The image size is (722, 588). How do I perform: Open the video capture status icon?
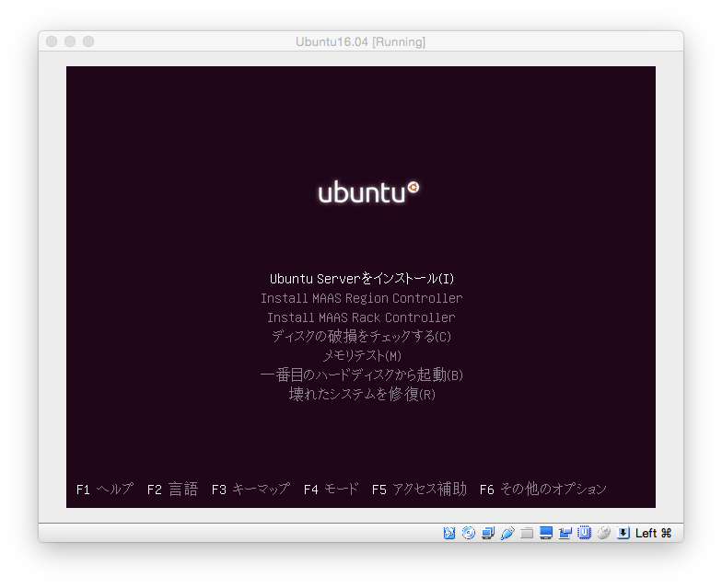(565, 533)
